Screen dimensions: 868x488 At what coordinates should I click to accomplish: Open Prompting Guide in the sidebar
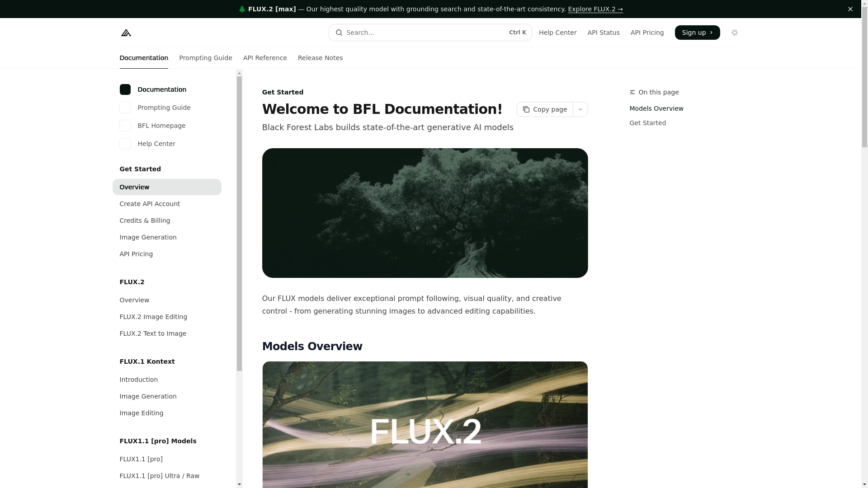click(164, 108)
